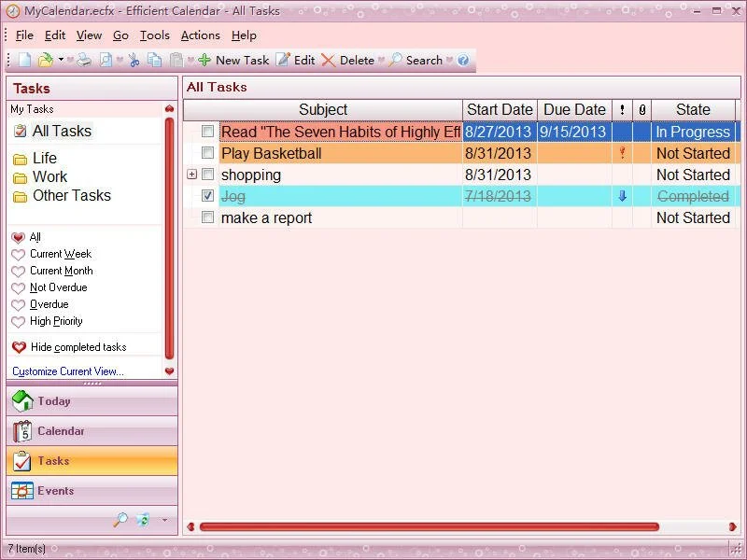This screenshot has height=560, width=747.
Task: Select the Overdue filter option
Action: (49, 304)
